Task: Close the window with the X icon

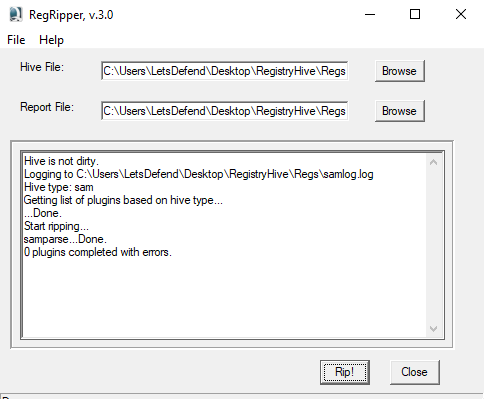Action: click(461, 14)
